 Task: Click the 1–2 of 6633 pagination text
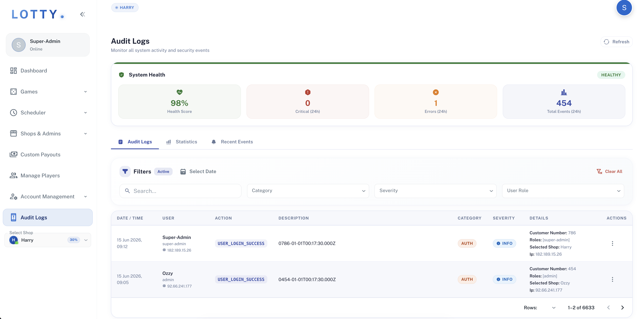click(x=581, y=308)
